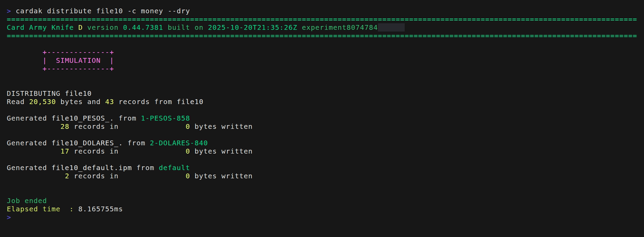Click the experiment8074784 text
The height and width of the screenshot is (237, 644).
(x=339, y=28)
